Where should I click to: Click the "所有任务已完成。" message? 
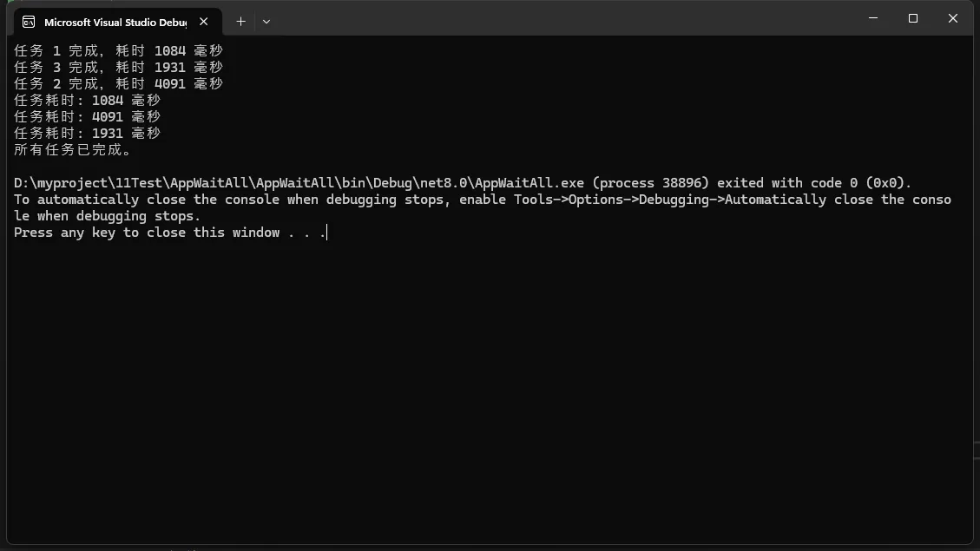point(73,149)
